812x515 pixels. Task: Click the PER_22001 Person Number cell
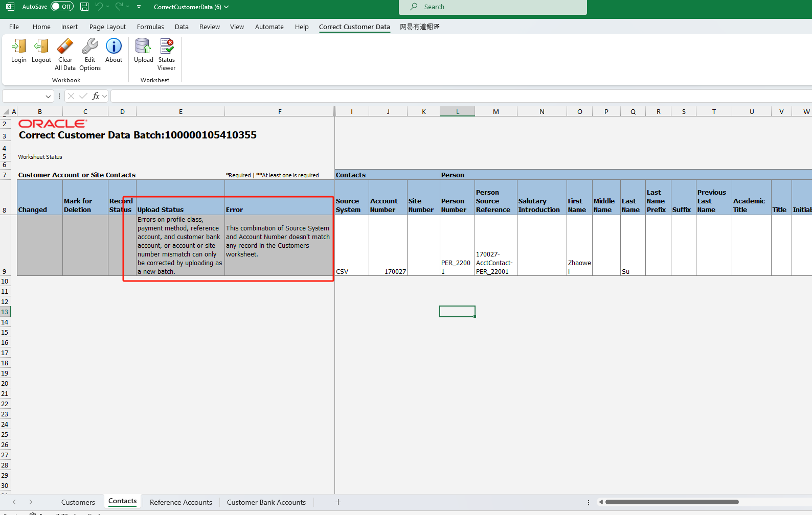(x=457, y=245)
